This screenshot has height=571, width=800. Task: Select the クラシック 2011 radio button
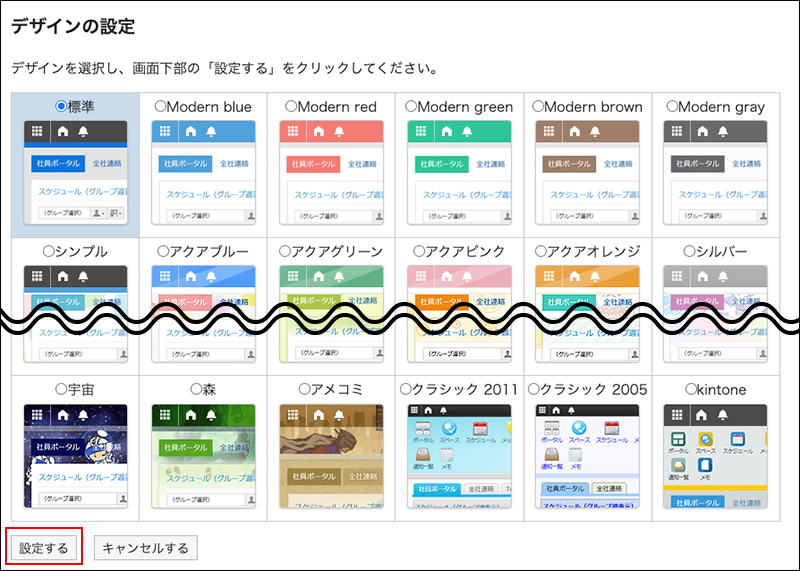[406, 389]
